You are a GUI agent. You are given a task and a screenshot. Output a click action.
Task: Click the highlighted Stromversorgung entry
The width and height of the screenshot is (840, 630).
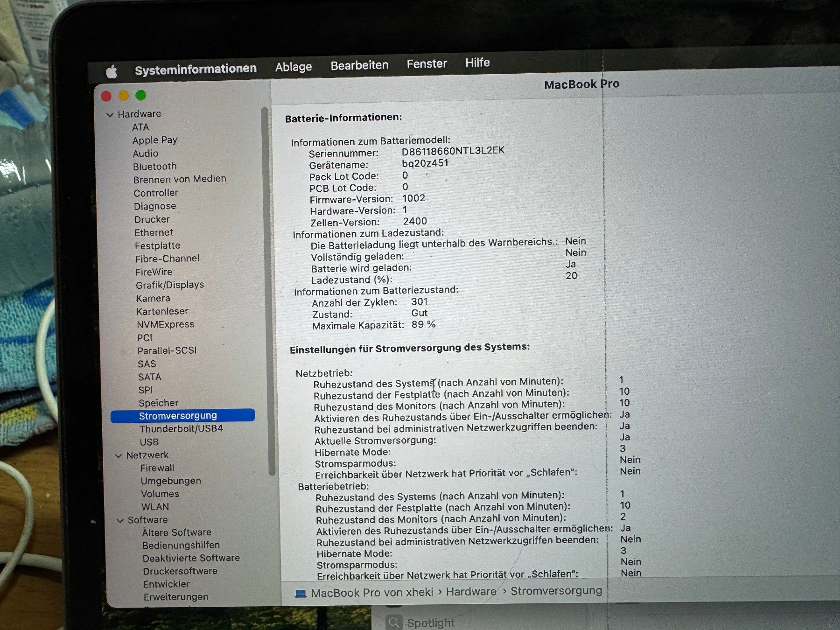(183, 416)
